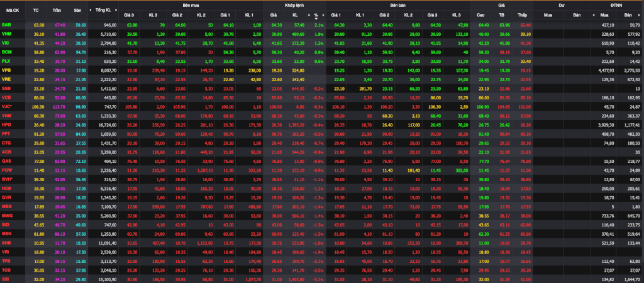Open the VNM stock symbol
Screen dimensions: 644x283
(x=6, y=115)
